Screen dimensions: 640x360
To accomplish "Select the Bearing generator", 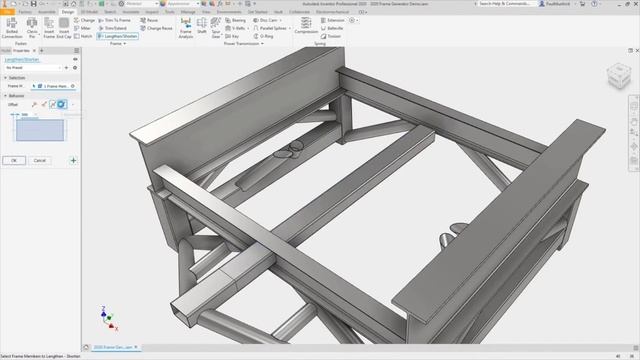I will point(236,20).
